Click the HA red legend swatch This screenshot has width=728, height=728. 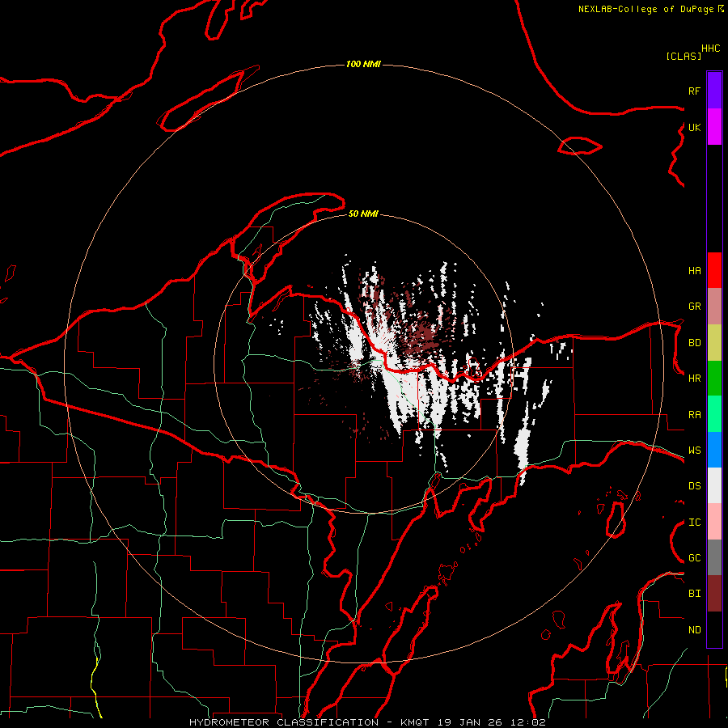(x=714, y=270)
